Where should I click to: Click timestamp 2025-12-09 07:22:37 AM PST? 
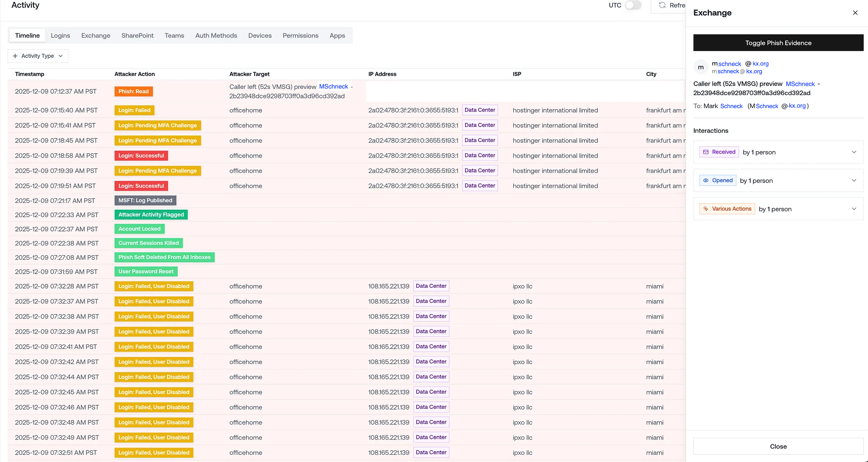point(56,229)
